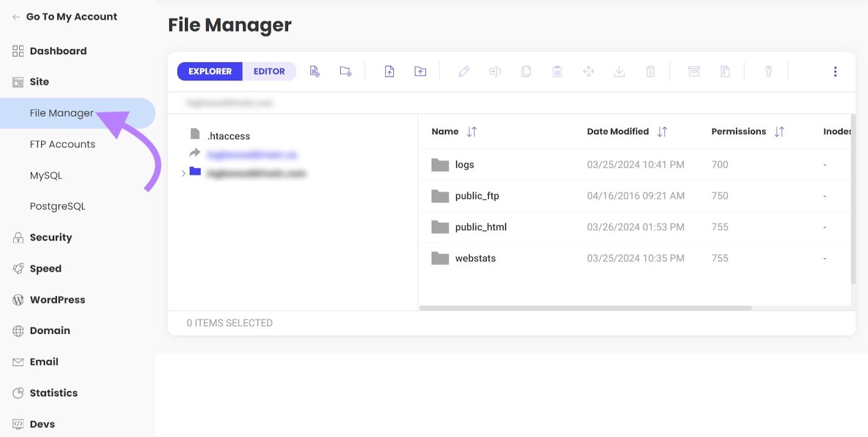Click the Domain globe icon
868x437 pixels.
tap(18, 331)
